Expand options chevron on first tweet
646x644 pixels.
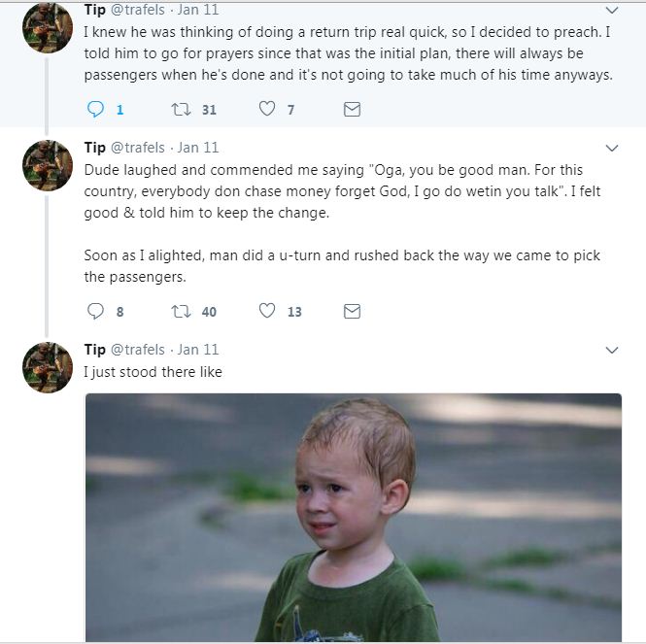(x=612, y=11)
